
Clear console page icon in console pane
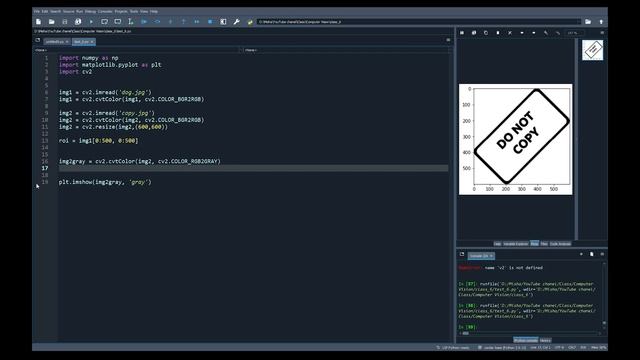tap(592, 254)
